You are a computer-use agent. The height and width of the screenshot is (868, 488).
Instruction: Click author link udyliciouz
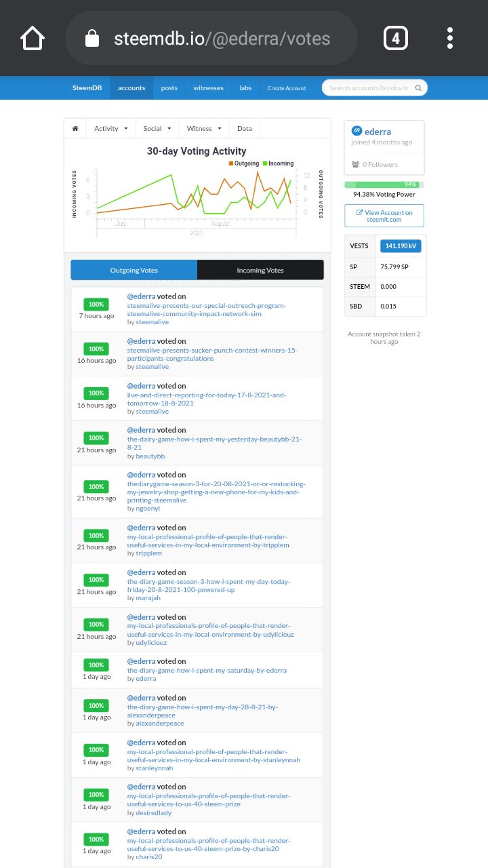tap(151, 643)
